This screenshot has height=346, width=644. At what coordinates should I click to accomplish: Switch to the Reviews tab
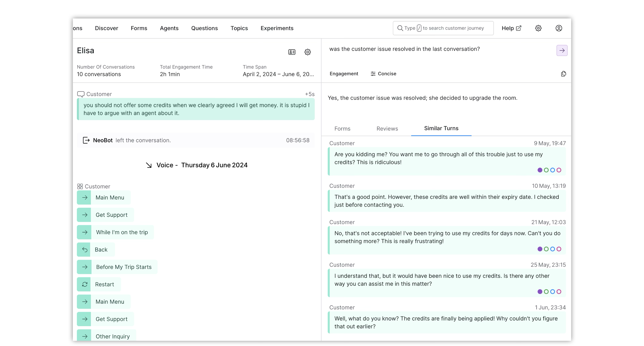point(387,129)
